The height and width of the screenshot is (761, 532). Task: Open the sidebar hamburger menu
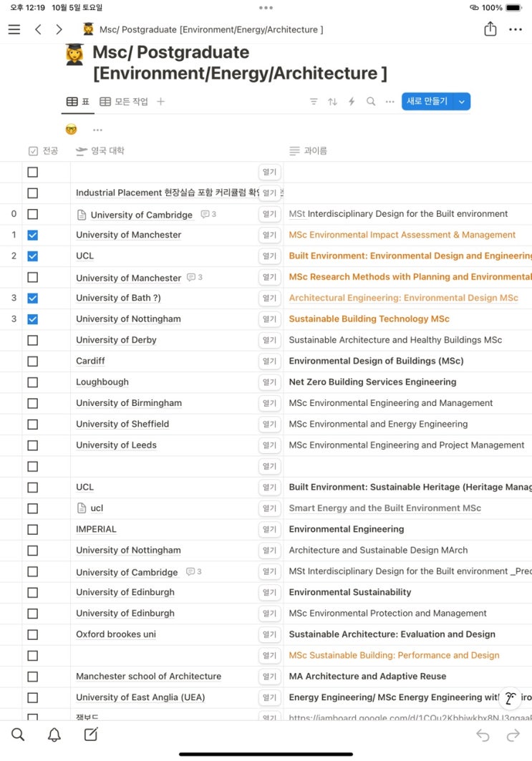pyautogui.click(x=14, y=29)
